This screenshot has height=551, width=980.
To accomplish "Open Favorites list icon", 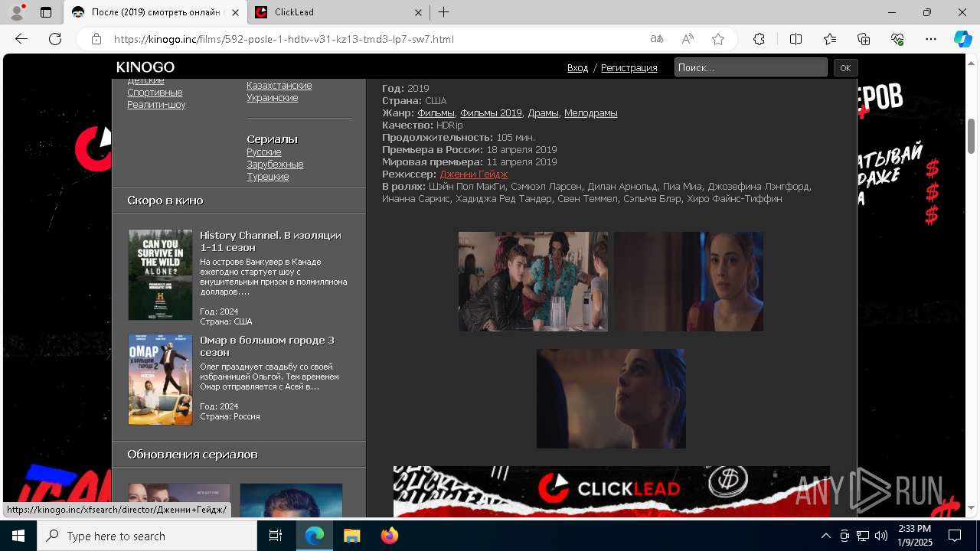I will click(x=830, y=39).
